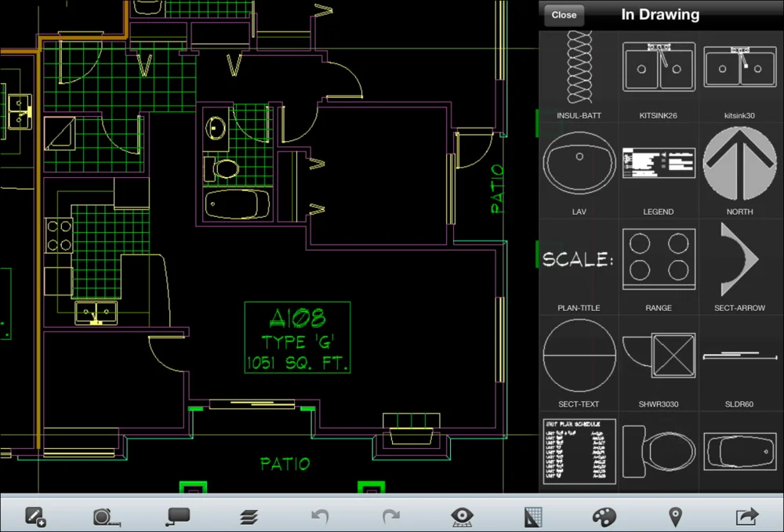This screenshot has height=532, width=784.
Task: Select the PLAN-TITLE scale block
Action: (578, 259)
